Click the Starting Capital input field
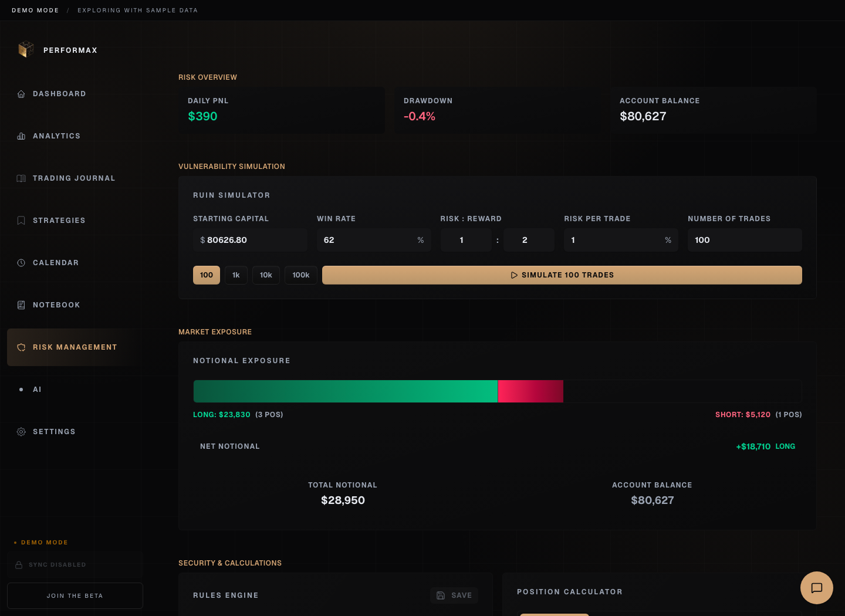 pos(250,240)
